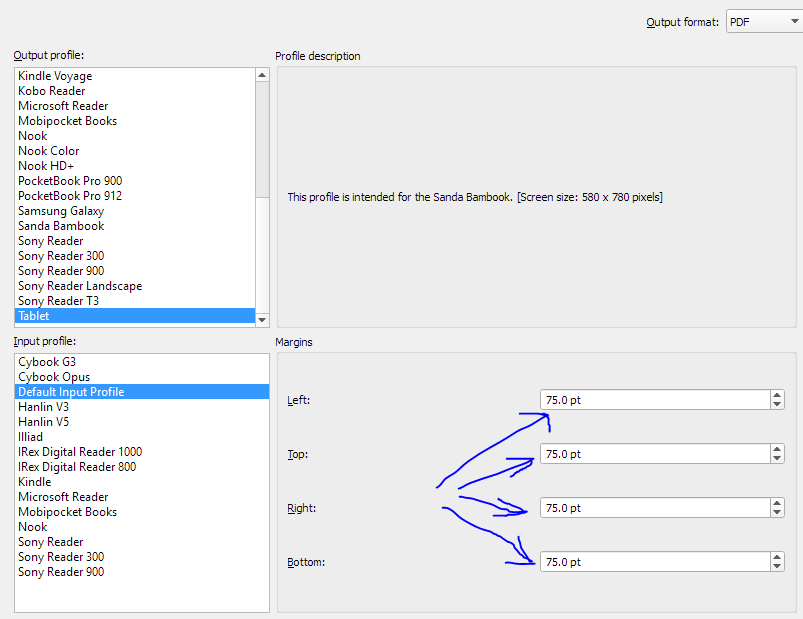Choose Samsung Galaxy output profile
The image size is (803, 619).
tap(135, 211)
